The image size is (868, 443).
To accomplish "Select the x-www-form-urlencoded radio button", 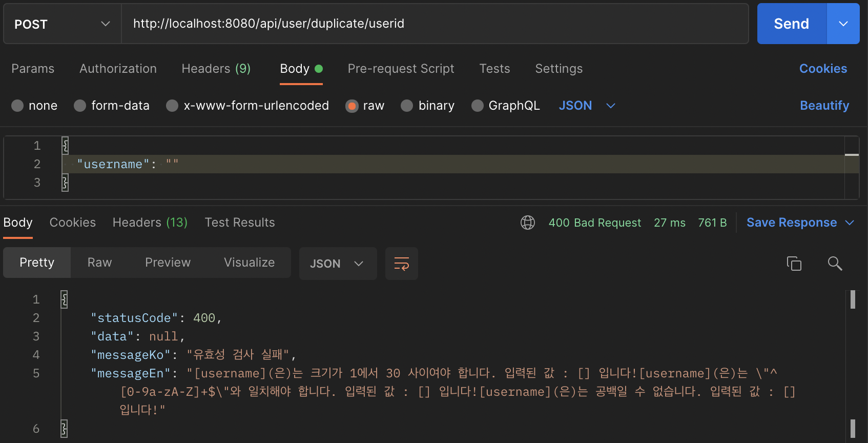I will click(172, 106).
